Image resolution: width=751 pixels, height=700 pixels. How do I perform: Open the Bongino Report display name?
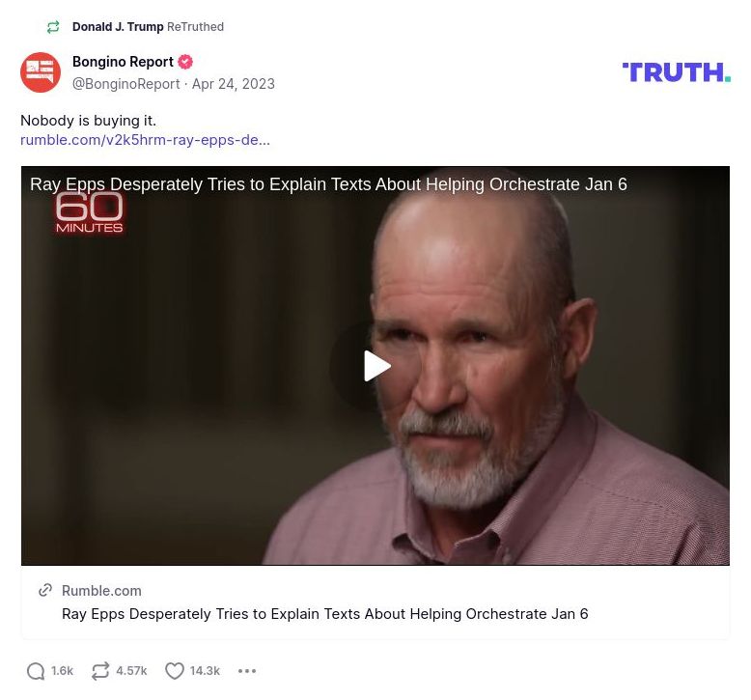[123, 62]
